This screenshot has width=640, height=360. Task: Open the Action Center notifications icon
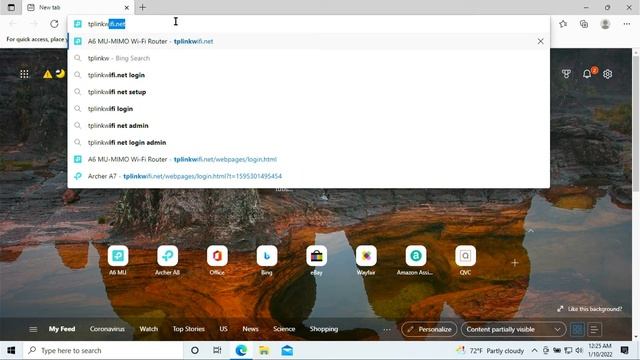pyautogui.click(x=624, y=350)
